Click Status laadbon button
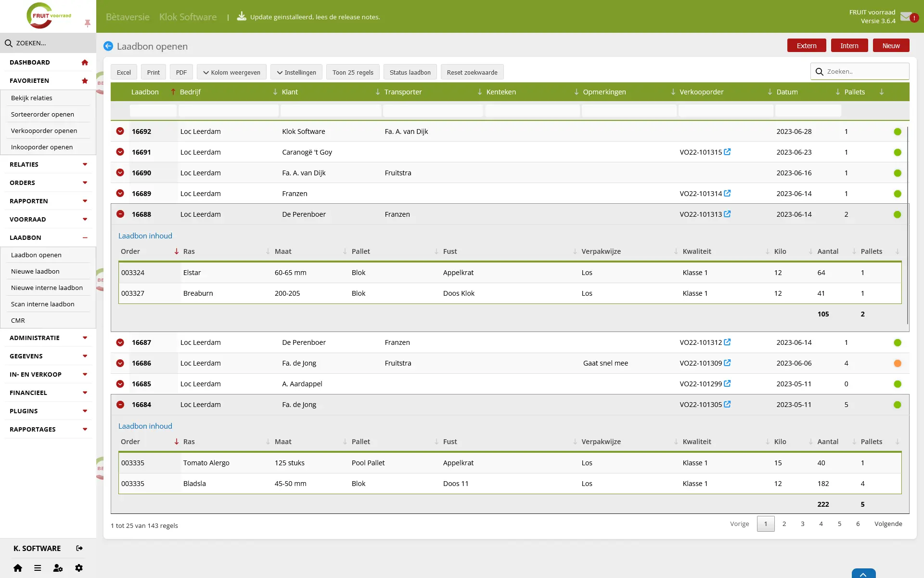The width and height of the screenshot is (924, 578). (x=410, y=72)
